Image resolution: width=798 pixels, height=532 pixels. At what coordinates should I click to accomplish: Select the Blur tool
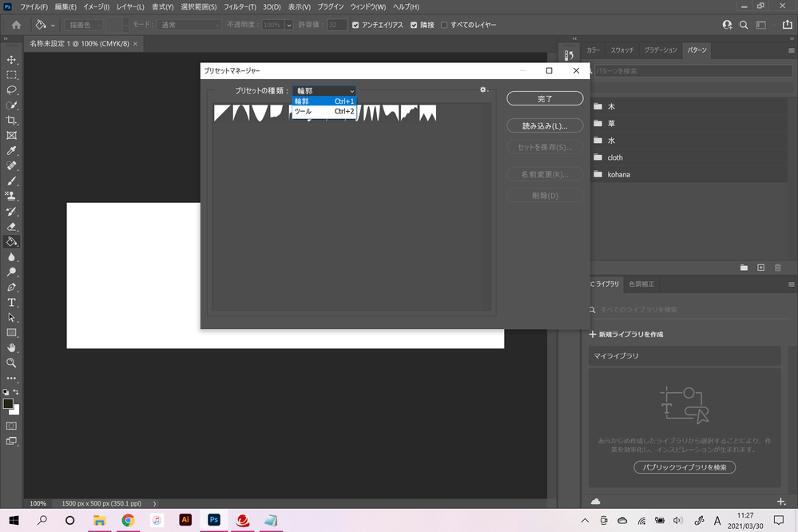pyautogui.click(x=11, y=257)
